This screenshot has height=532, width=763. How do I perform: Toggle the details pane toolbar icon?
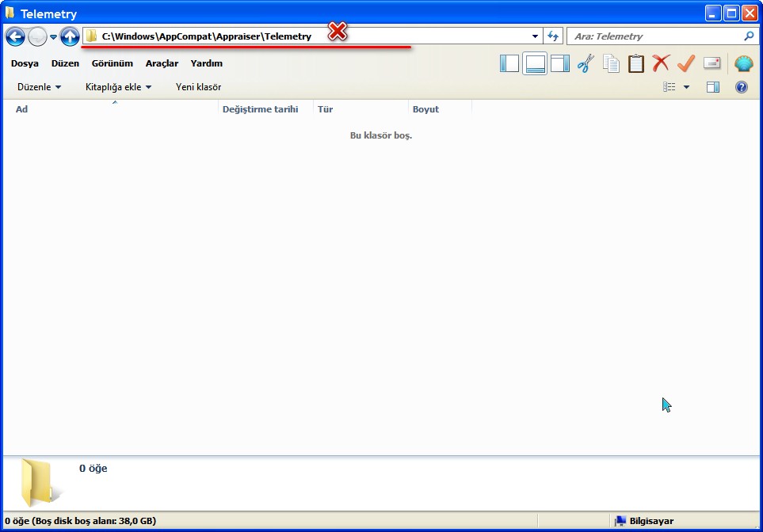coord(535,63)
